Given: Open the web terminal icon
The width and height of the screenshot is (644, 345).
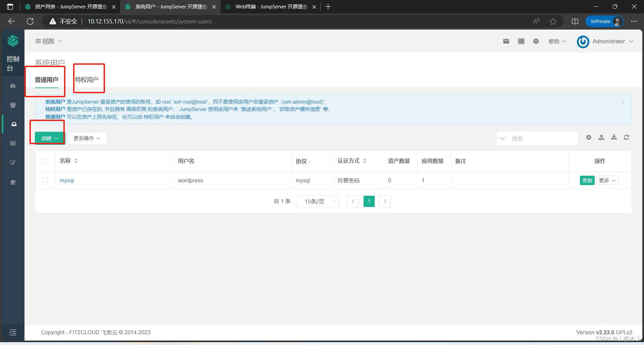Looking at the screenshot, I should pos(521,41).
